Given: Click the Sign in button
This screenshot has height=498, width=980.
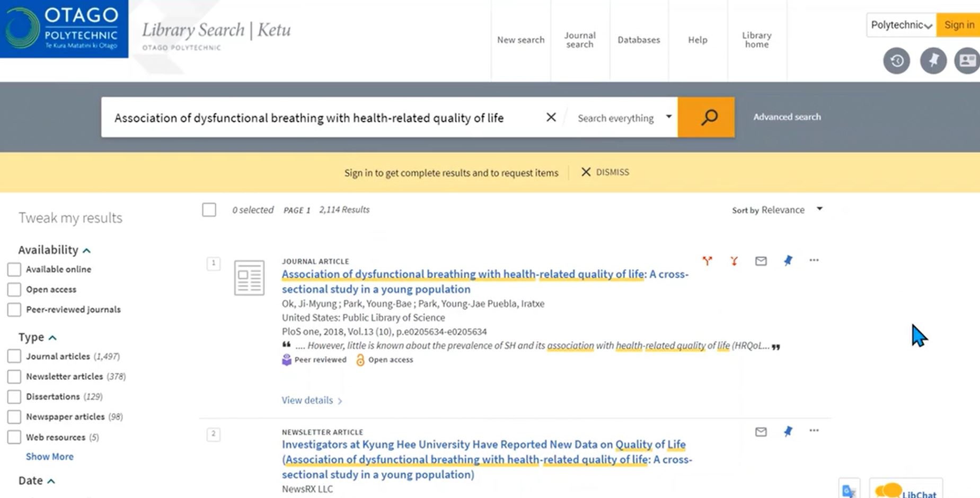Looking at the screenshot, I should tap(958, 25).
